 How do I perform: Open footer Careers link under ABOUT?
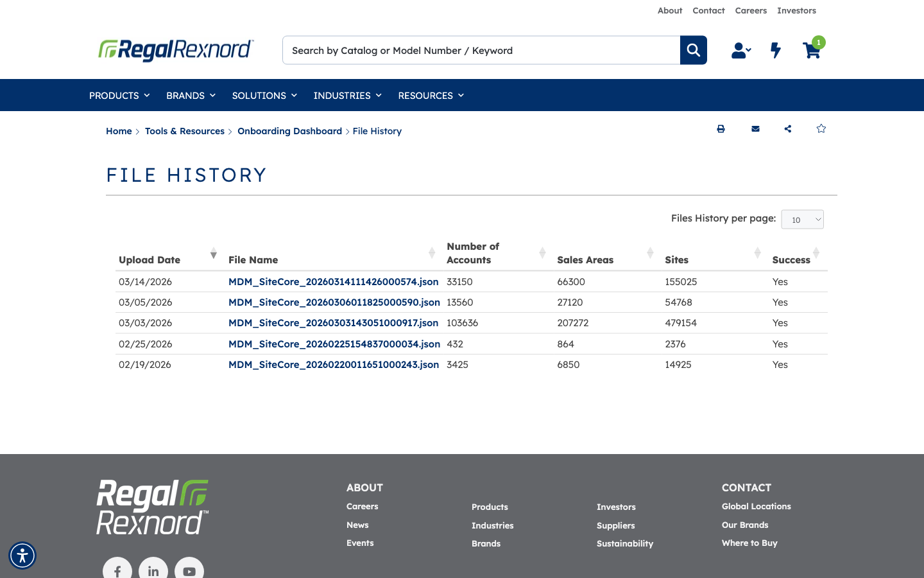point(363,507)
